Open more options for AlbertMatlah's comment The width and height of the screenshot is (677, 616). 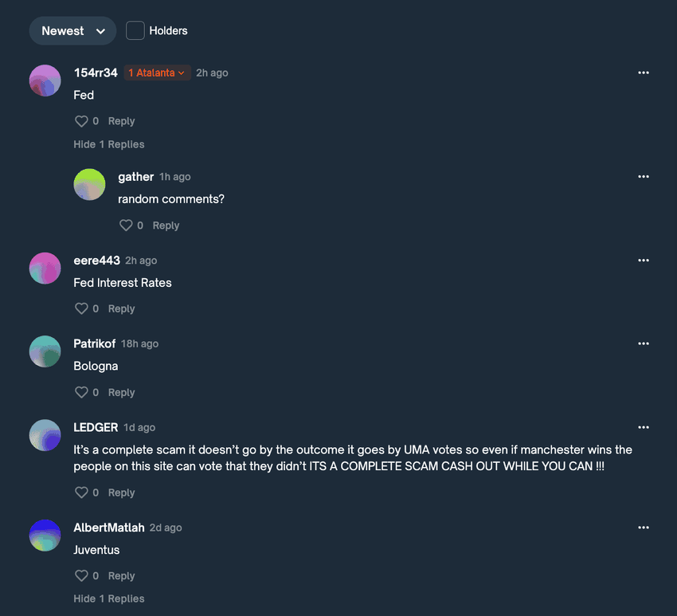644,528
